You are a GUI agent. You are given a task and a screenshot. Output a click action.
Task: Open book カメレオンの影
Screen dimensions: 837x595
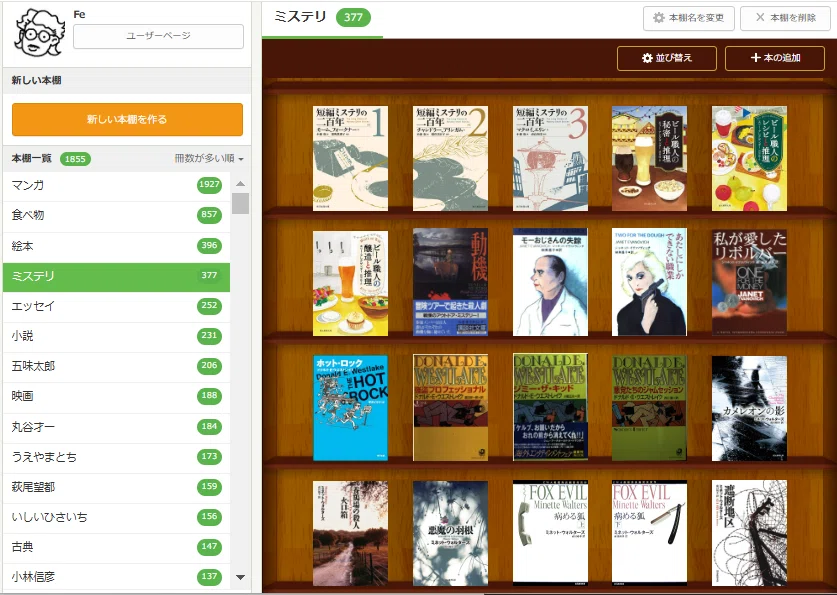coord(749,408)
